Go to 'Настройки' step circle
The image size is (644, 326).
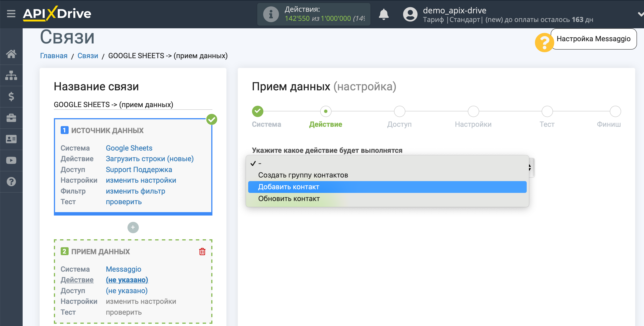[473, 111]
